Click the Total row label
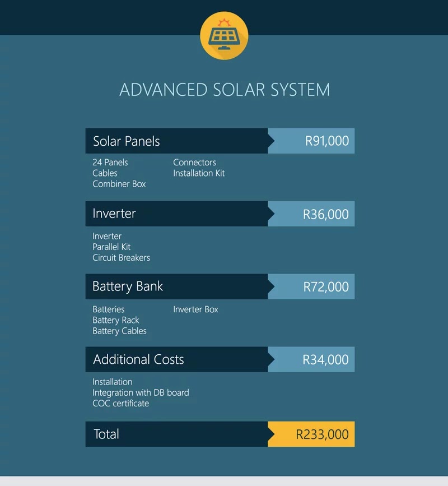 [x=106, y=434]
